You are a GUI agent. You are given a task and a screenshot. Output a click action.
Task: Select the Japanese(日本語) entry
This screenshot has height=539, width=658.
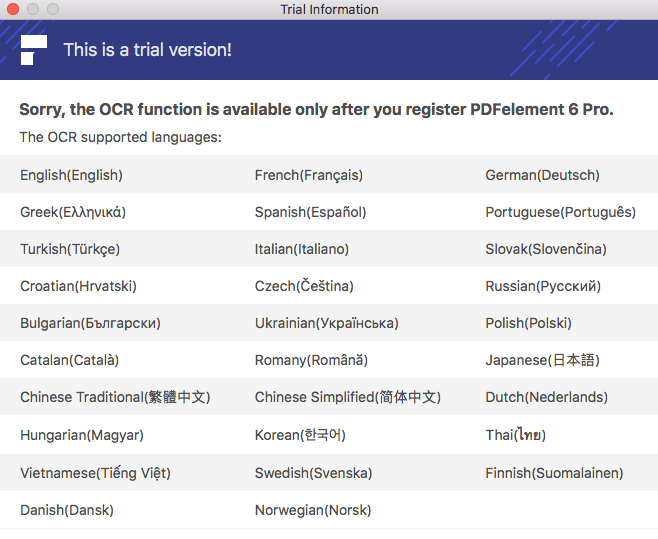(542, 360)
